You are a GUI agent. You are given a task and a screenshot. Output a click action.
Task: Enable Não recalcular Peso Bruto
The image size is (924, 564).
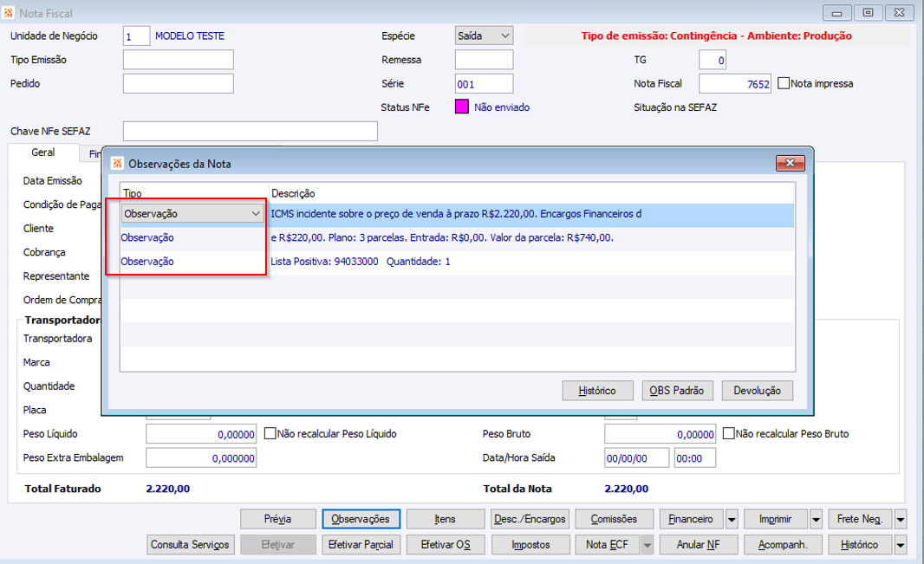728,433
